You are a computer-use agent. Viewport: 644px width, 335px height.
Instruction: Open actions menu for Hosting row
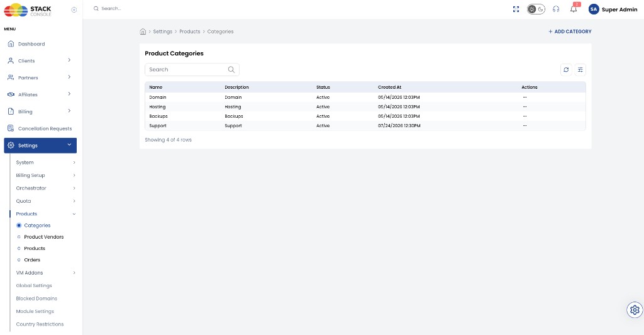pyautogui.click(x=525, y=107)
